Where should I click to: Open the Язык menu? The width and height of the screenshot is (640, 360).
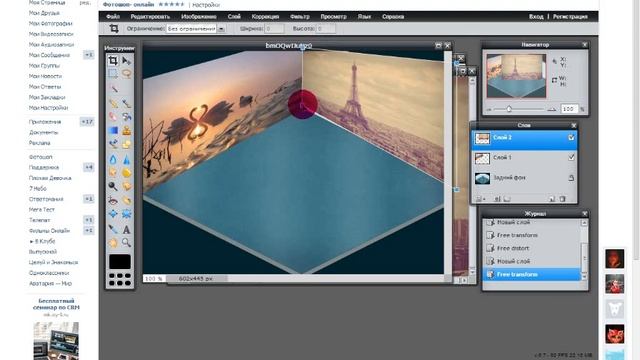pyautogui.click(x=364, y=17)
